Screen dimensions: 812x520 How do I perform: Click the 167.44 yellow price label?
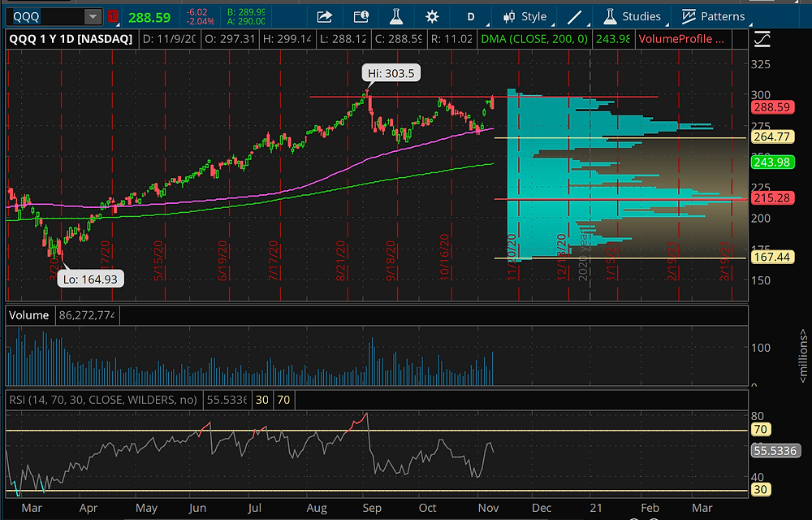772,257
